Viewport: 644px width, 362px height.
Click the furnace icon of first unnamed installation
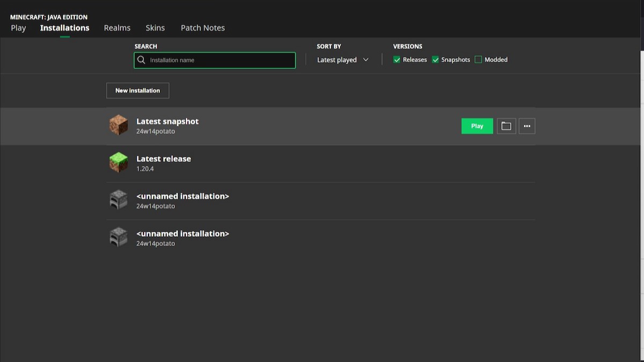(119, 200)
